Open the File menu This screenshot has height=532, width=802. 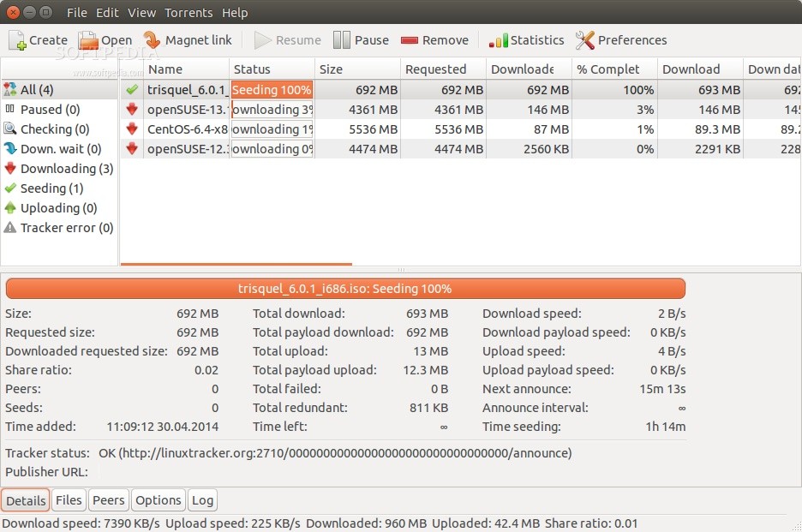[x=77, y=12]
